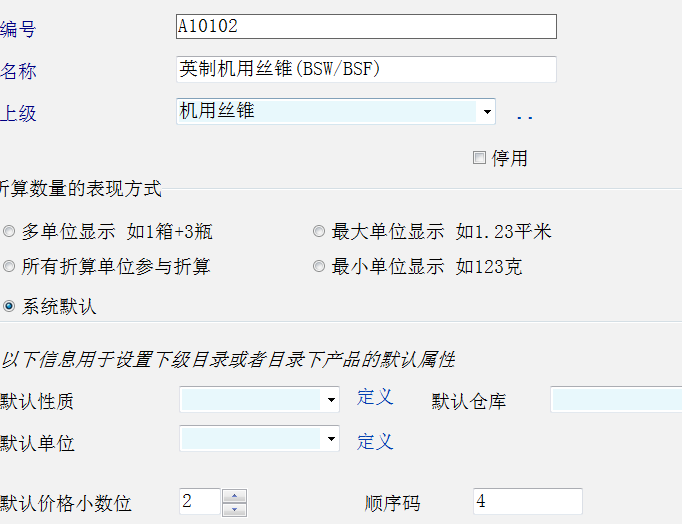Image resolution: width=682 pixels, height=524 pixels.
Task: Select 多单位显示 radio option
Action: (9, 232)
